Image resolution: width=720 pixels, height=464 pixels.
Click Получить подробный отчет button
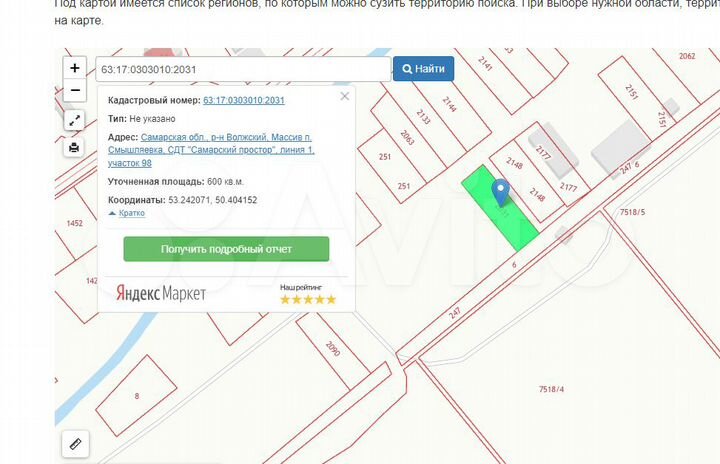226,249
